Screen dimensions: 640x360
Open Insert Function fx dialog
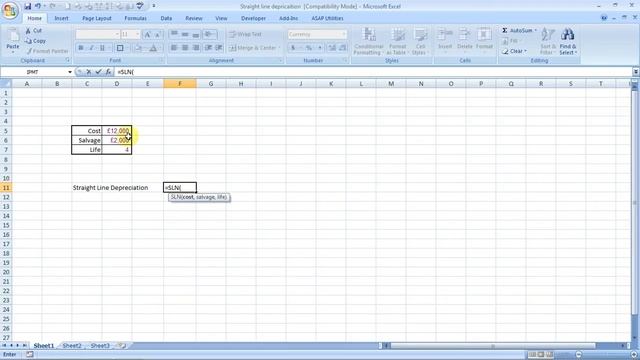pyautogui.click(x=108, y=72)
